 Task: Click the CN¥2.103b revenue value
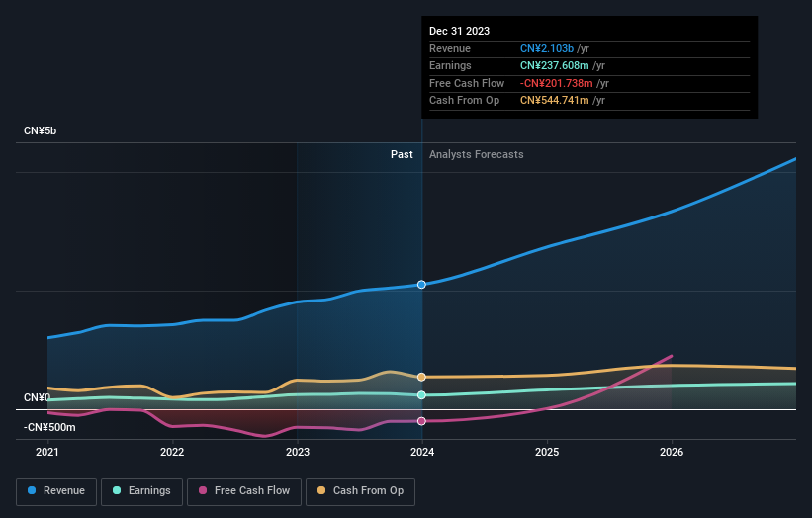(x=547, y=48)
